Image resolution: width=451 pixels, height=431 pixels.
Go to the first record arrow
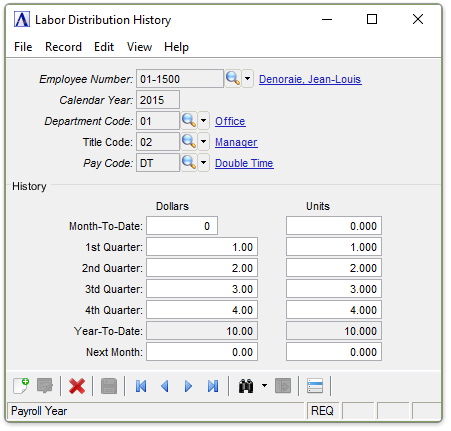click(x=141, y=386)
